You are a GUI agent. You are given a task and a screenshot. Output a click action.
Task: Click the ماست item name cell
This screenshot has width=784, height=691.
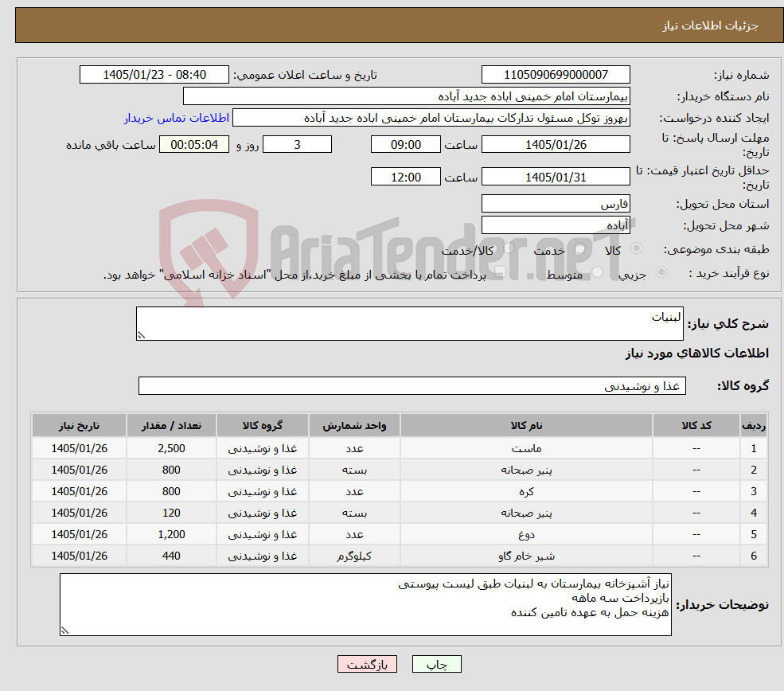tap(526, 448)
